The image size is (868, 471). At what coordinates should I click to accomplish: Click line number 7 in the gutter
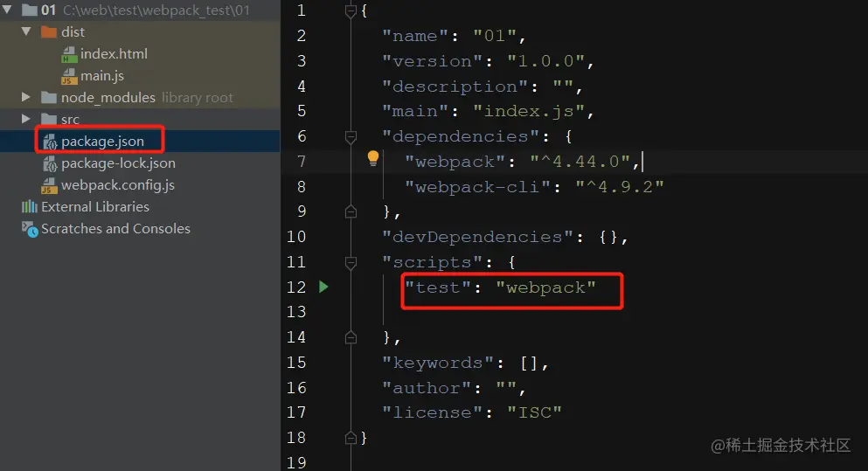point(302,162)
